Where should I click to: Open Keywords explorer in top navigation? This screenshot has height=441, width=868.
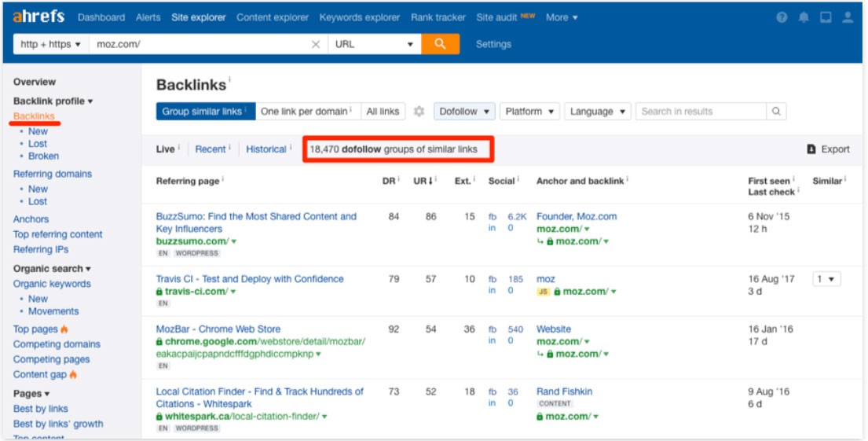[359, 17]
